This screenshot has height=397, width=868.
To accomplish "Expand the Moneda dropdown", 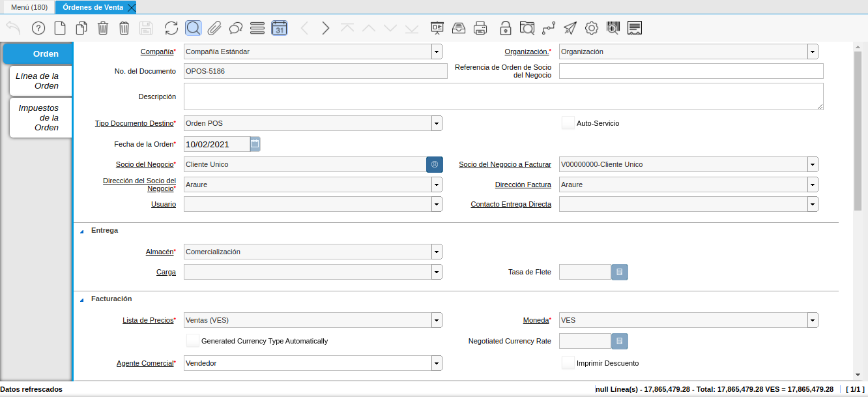I will pos(813,320).
